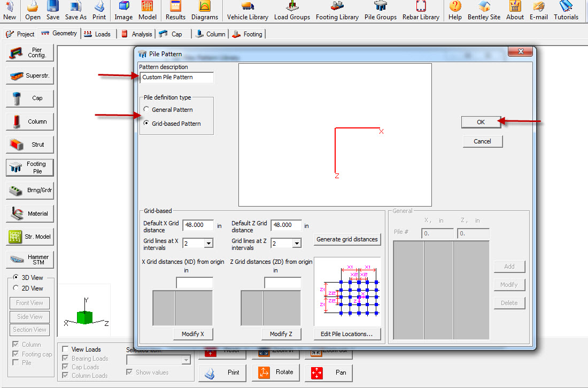Select the Grid-based Pattern option
This screenshot has width=588, height=388.
[x=146, y=123]
